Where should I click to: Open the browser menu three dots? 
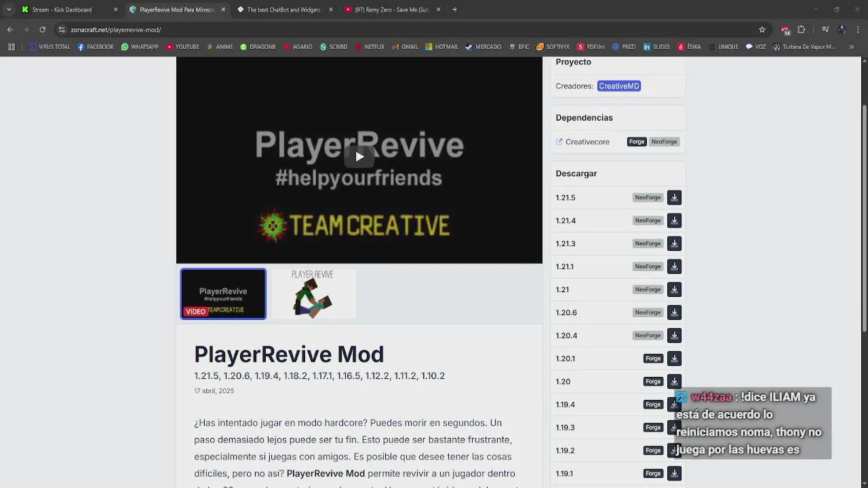pos(859,30)
